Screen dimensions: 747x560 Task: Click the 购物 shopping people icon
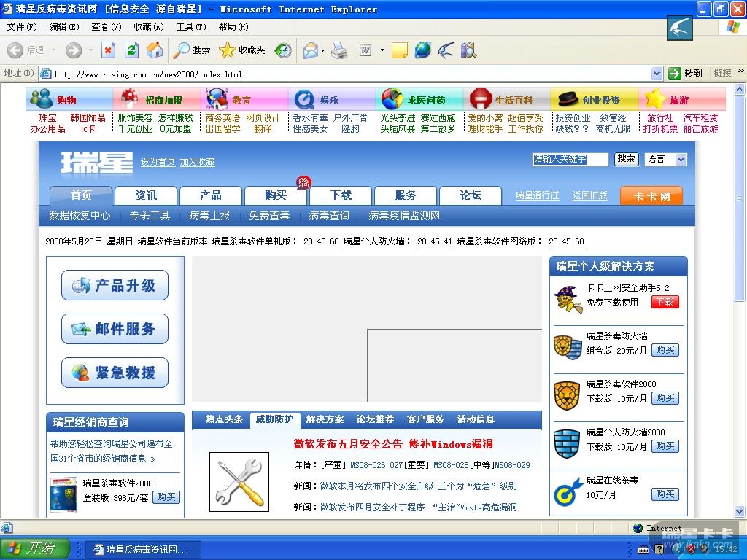pos(41,98)
